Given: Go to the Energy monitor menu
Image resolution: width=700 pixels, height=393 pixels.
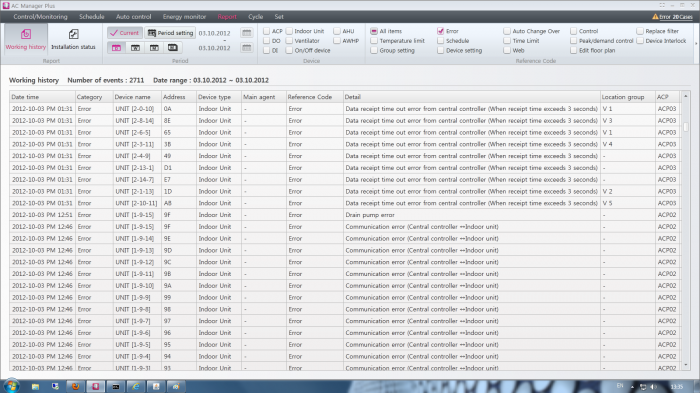Looking at the screenshot, I should (x=184, y=17).
